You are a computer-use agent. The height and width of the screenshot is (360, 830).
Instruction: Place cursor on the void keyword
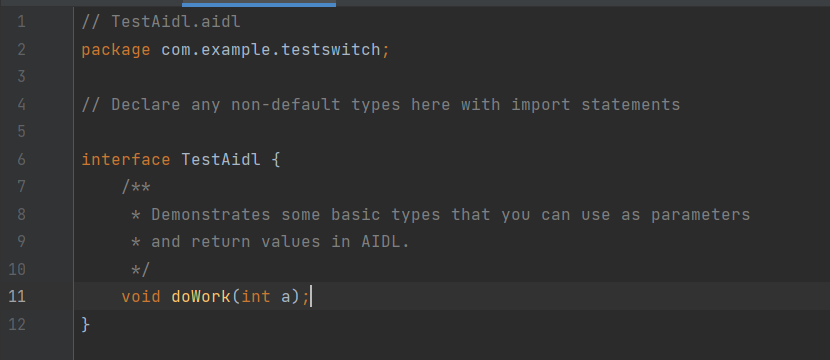[x=141, y=296]
